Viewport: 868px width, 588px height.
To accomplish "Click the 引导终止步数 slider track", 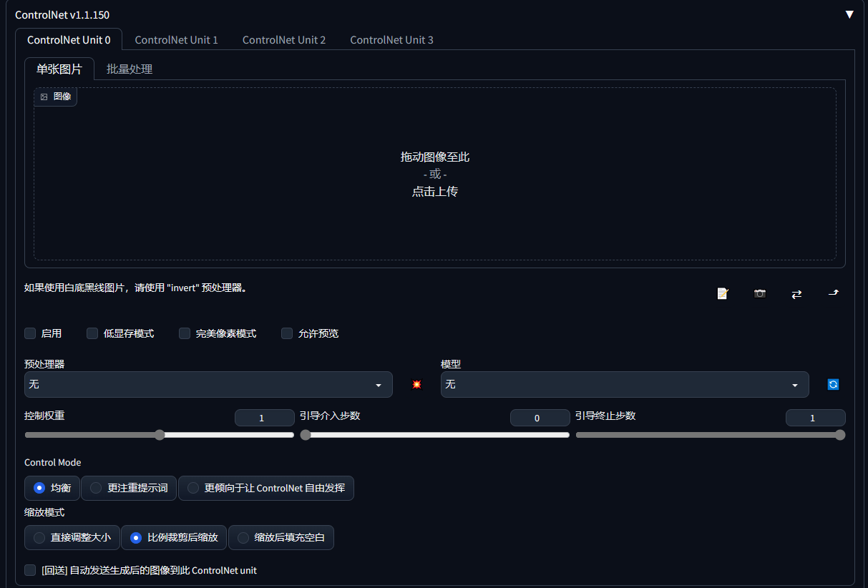I will coord(711,435).
